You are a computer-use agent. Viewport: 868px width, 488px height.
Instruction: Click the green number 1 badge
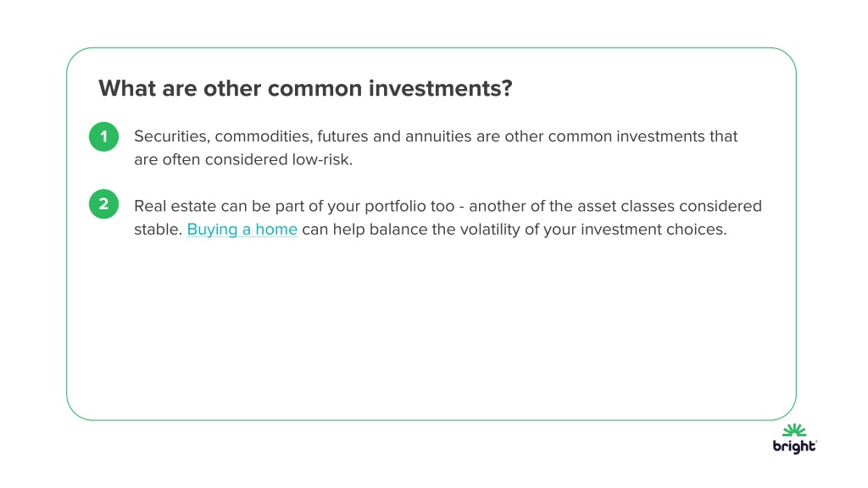point(103,136)
